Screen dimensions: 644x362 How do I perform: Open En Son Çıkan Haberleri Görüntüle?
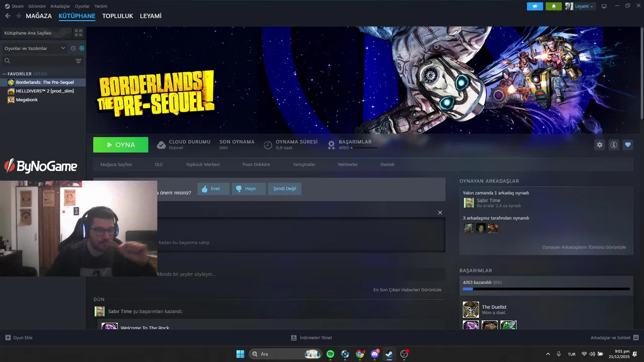pyautogui.click(x=408, y=290)
